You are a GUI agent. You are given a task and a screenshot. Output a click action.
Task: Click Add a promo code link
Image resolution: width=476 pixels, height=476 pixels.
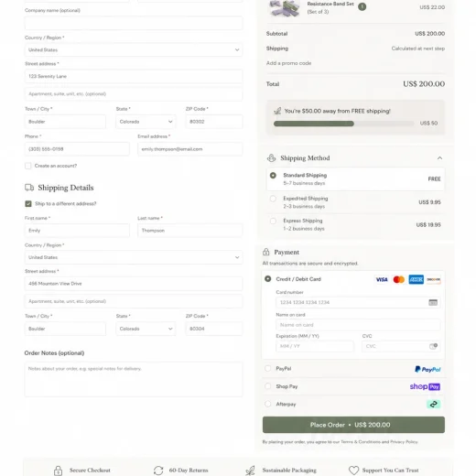tap(288, 63)
